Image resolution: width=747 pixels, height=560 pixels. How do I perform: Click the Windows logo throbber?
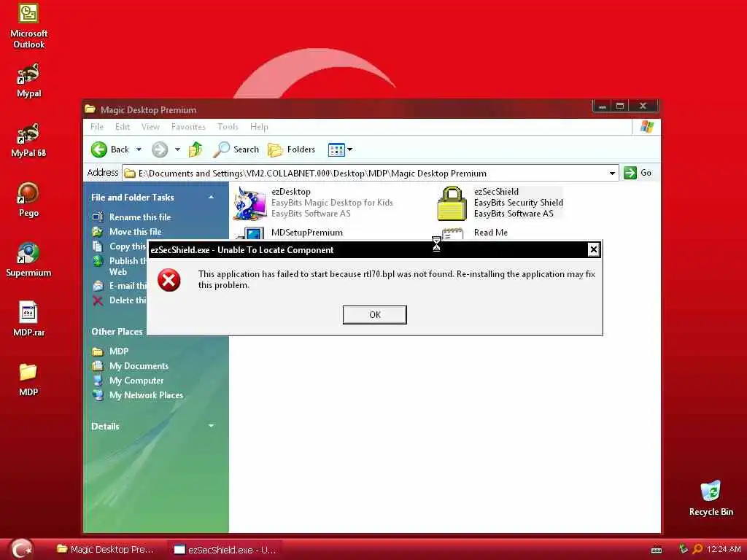646,127
